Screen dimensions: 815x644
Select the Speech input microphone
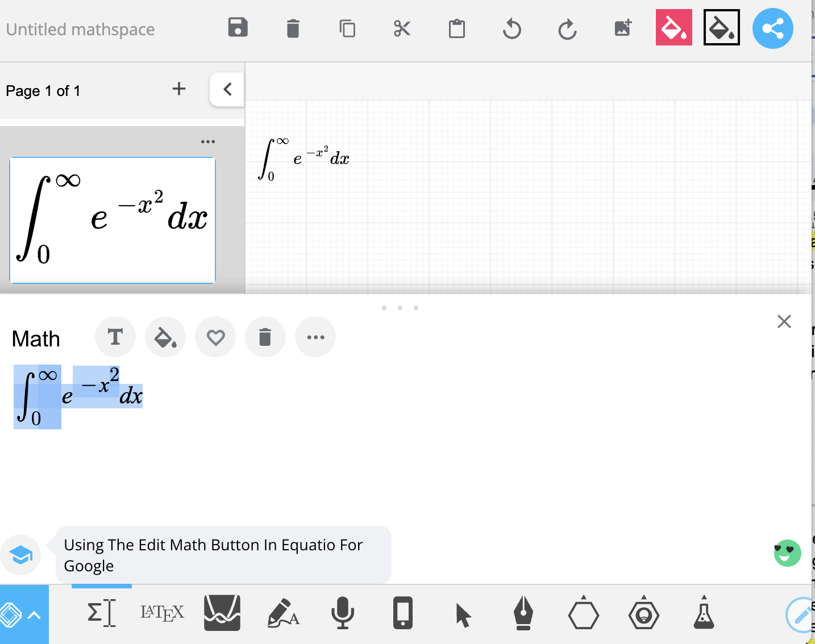click(x=343, y=613)
